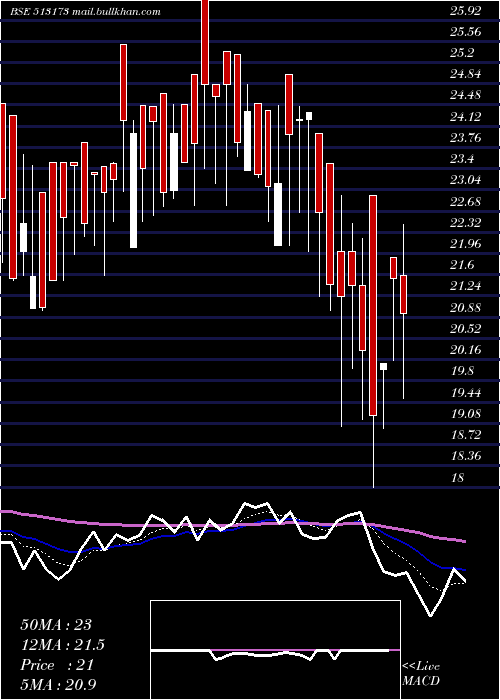Select the 19.44 price value
Screen dimensions: 500x700
coord(465,393)
